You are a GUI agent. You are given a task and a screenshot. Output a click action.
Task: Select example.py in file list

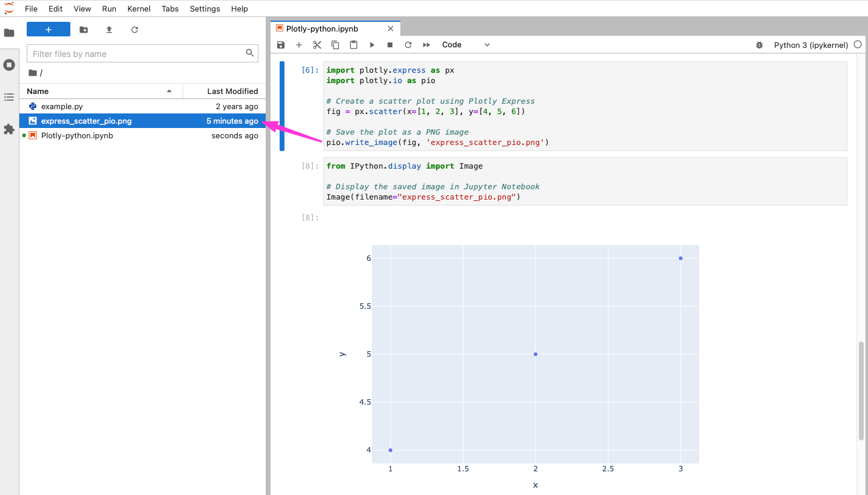pos(143,106)
